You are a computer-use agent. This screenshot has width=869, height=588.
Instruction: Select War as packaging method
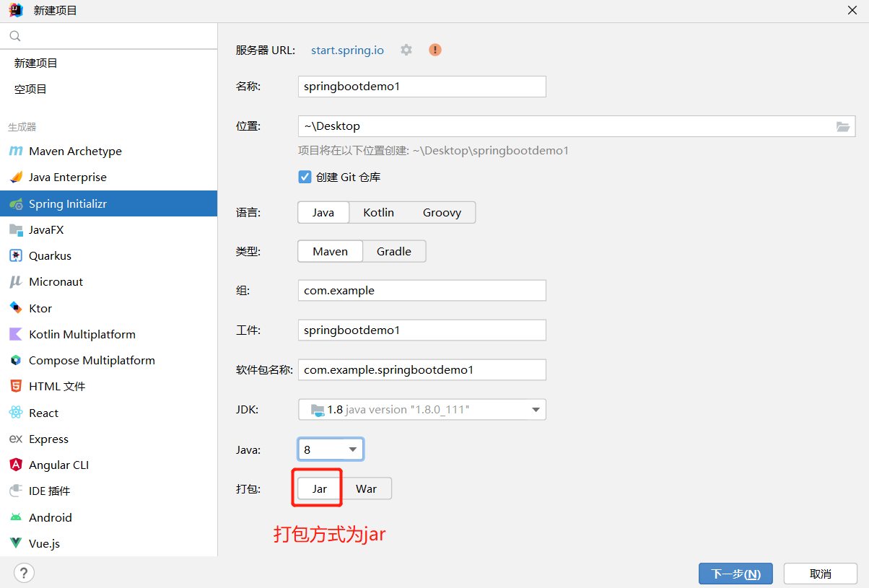pos(365,488)
